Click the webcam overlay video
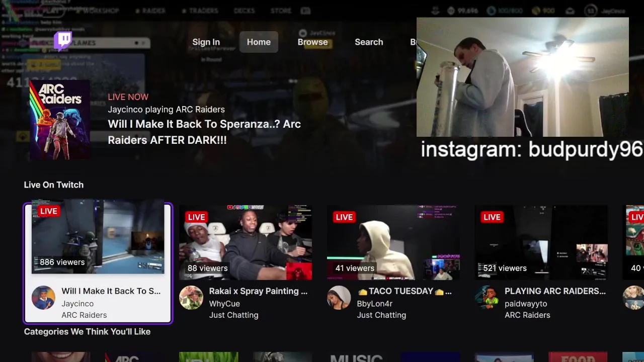644x362 pixels. (522, 77)
